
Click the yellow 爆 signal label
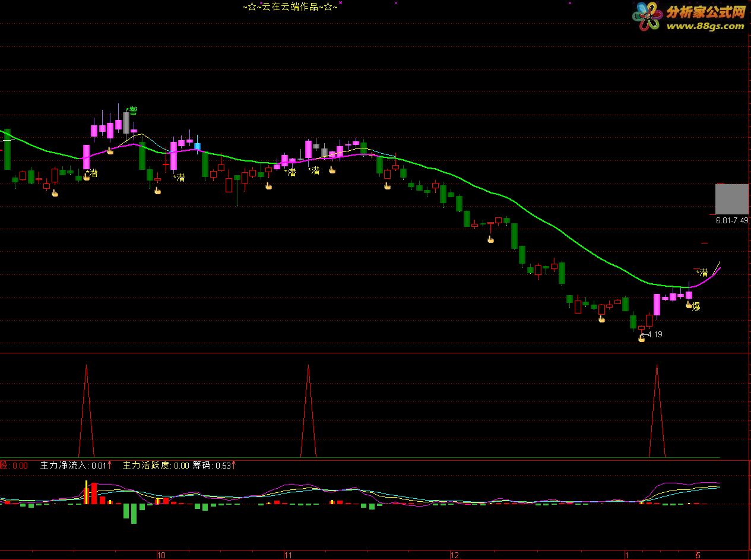(x=697, y=306)
